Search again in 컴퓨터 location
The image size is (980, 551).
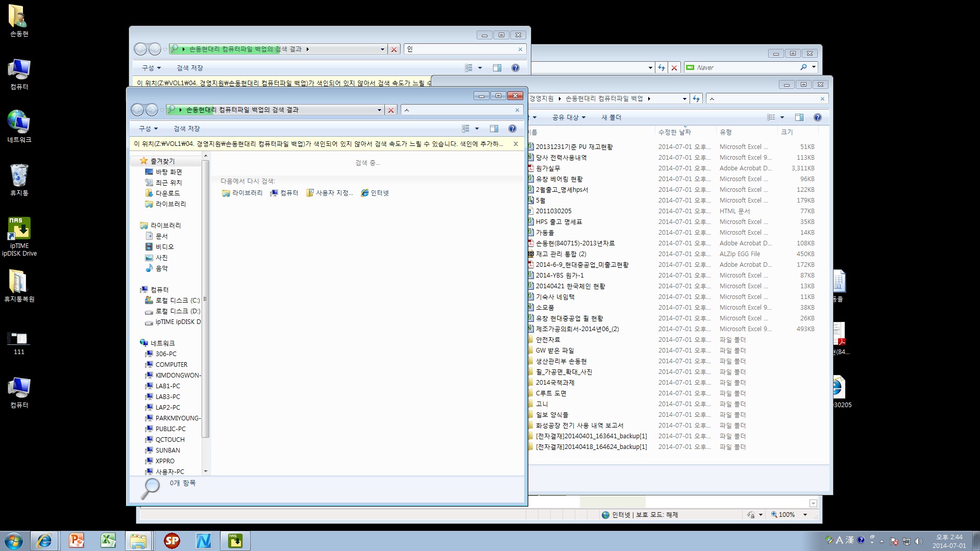click(x=284, y=193)
